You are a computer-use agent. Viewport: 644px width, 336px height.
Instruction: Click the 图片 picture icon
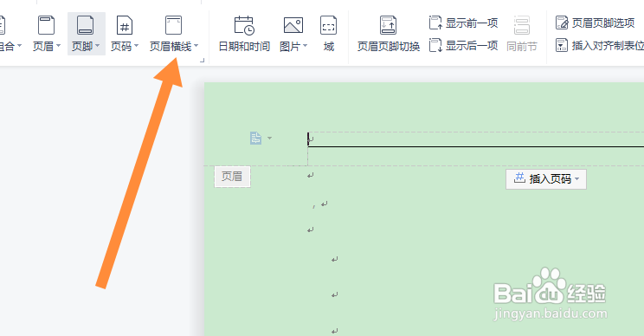(x=293, y=25)
